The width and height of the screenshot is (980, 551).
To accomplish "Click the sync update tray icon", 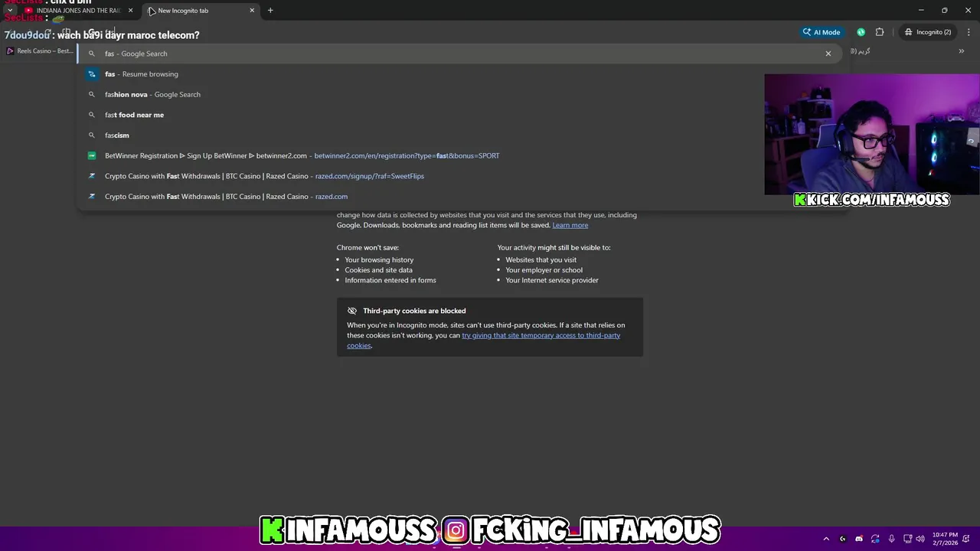I will coord(875,539).
